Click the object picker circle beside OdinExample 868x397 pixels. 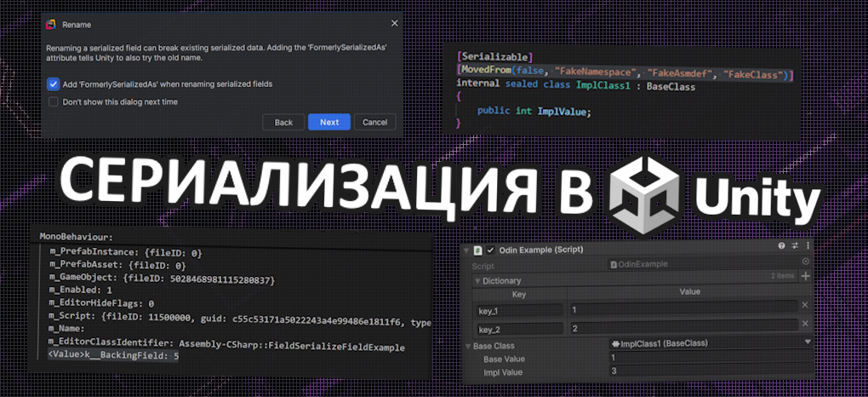805,262
